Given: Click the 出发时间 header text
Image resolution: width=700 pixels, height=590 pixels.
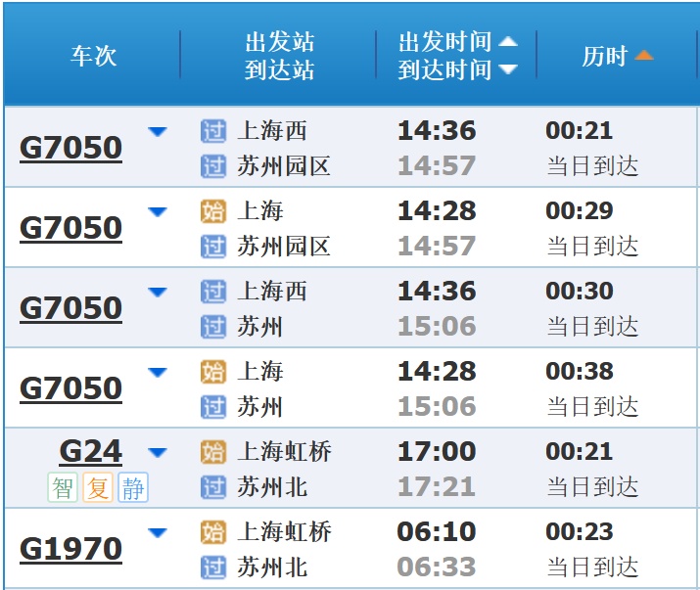Looking at the screenshot, I should [x=444, y=42].
